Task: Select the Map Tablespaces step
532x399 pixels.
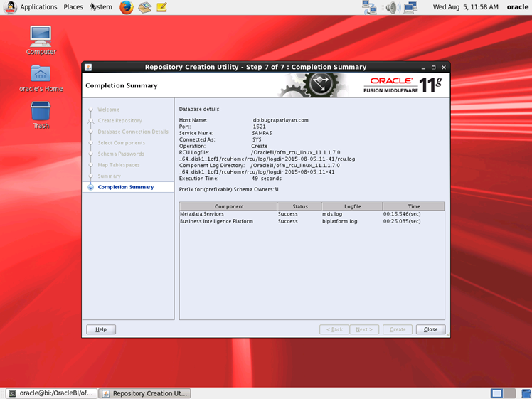Action: point(119,165)
